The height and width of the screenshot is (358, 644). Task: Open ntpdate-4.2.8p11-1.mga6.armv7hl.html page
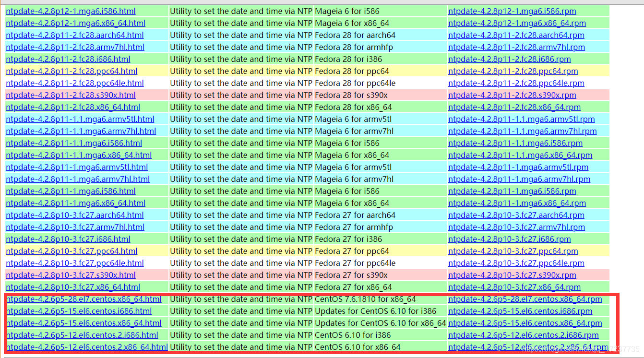tap(78, 179)
